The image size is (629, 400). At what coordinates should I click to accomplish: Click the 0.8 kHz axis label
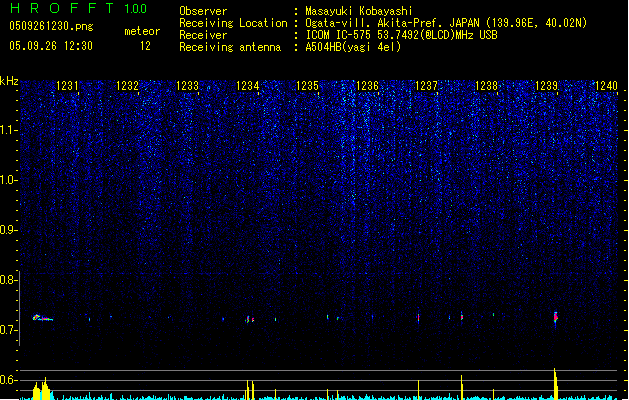click(x=8, y=280)
